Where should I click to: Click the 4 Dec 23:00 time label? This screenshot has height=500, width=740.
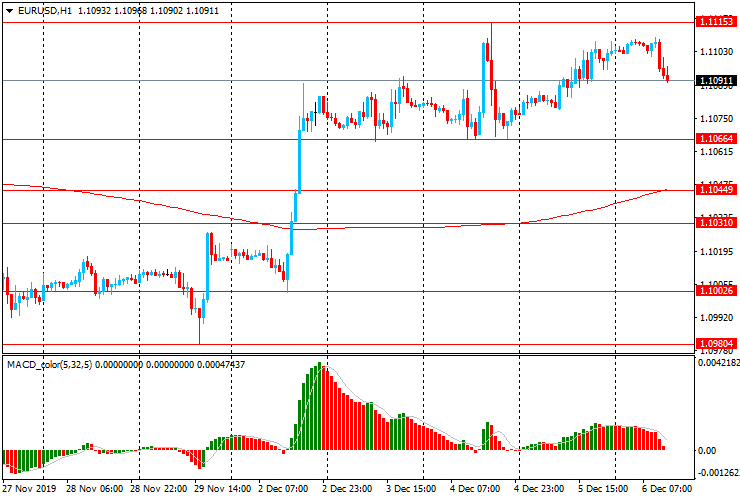click(x=539, y=488)
